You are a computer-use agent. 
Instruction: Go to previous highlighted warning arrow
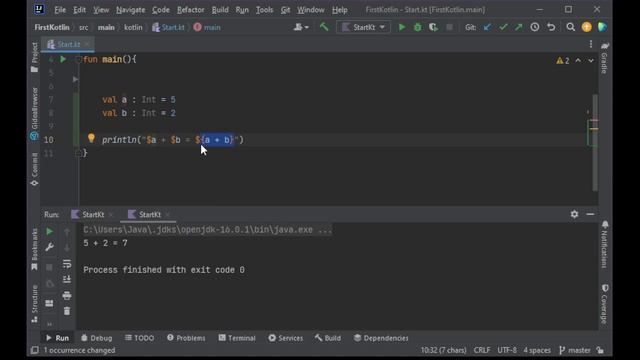pos(578,60)
